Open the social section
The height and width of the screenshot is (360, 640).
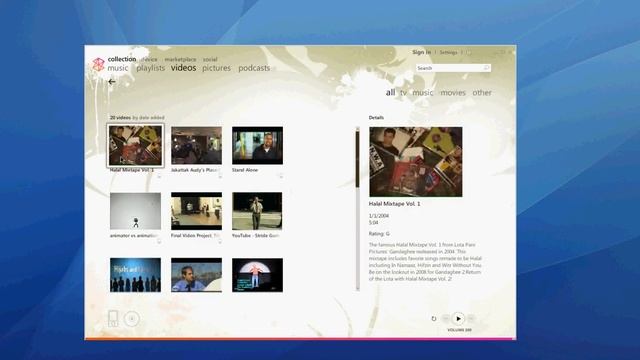point(210,59)
